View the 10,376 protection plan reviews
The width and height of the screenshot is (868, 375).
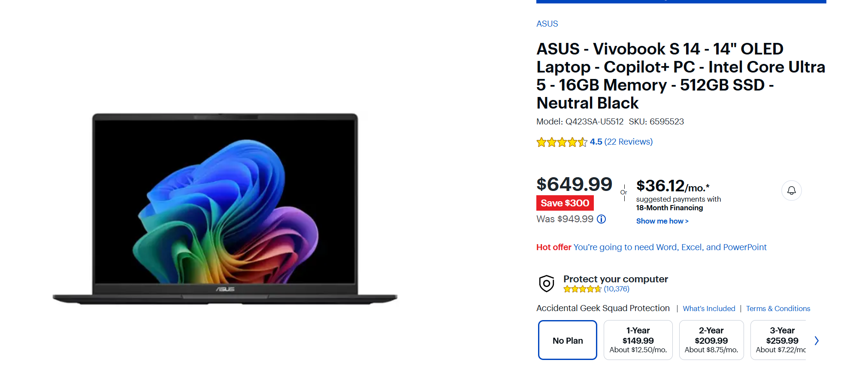[x=617, y=289]
